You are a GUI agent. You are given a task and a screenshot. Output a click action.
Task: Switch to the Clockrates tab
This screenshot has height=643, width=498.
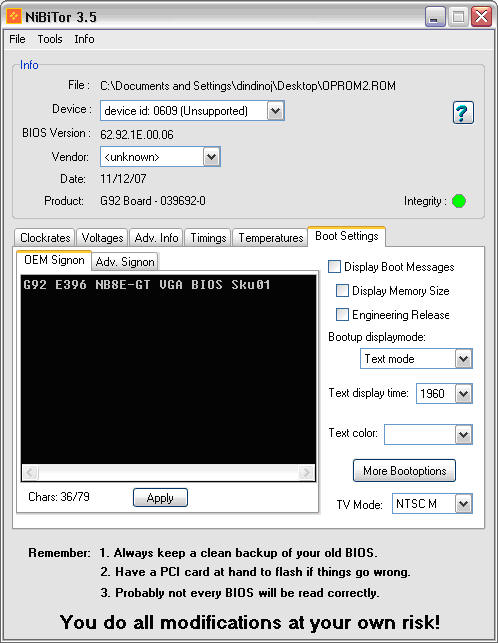click(x=45, y=238)
